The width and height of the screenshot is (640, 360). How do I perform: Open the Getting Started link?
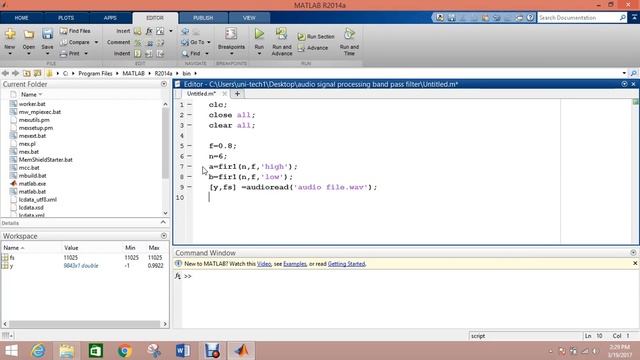click(x=347, y=264)
